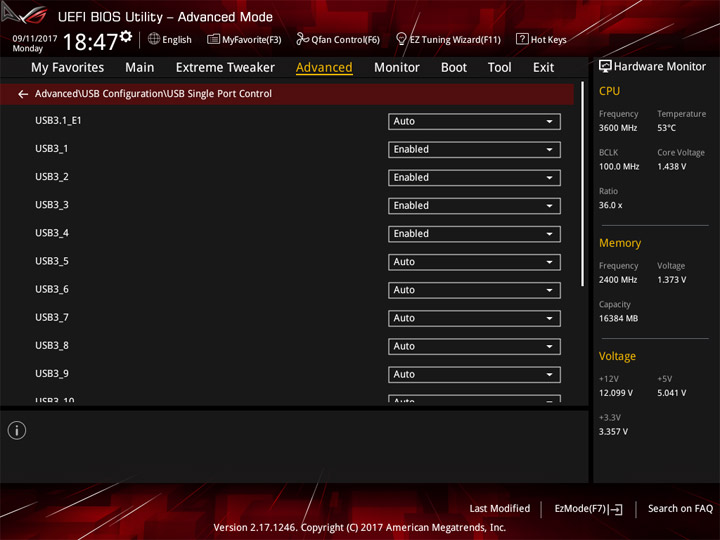The height and width of the screenshot is (540, 720).
Task: Switch to the Exit tab
Action: (543, 68)
